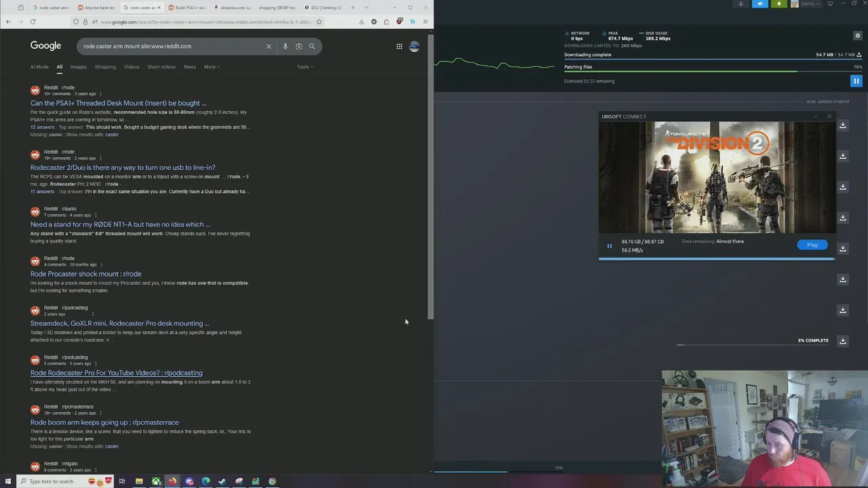Click Play in the Ubisoft Connect window
Viewport: 868px width, 488px height.
tap(812, 245)
